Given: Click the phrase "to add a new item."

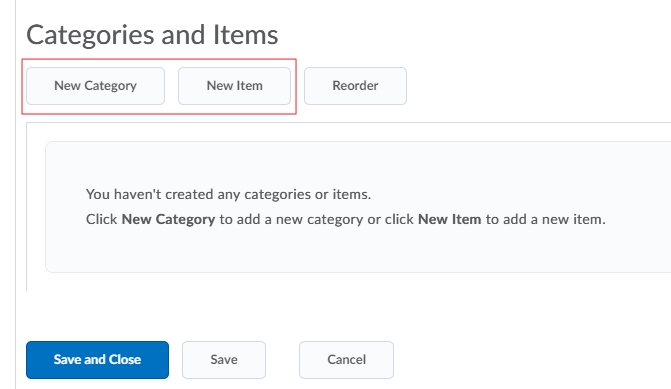Looking at the screenshot, I should [546, 219].
